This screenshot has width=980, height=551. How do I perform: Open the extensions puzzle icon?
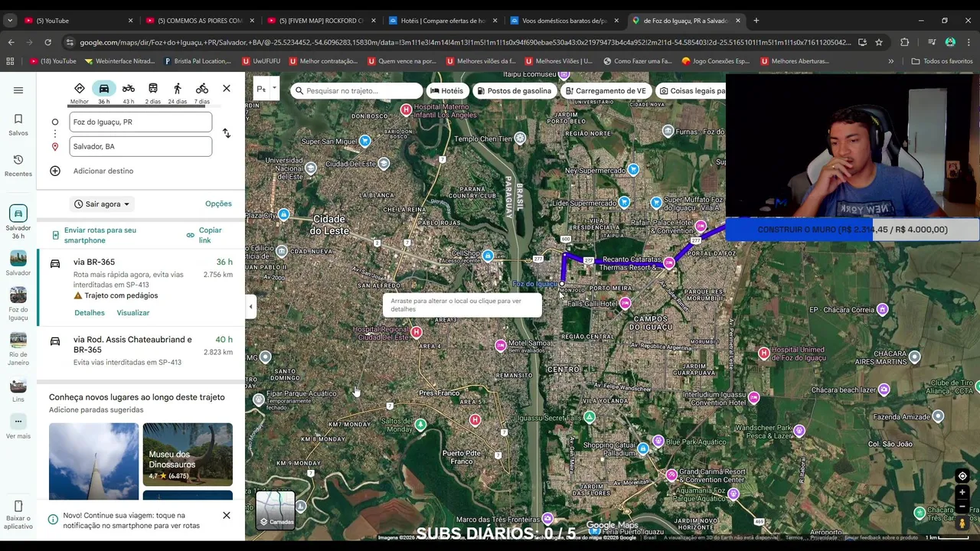tap(905, 42)
